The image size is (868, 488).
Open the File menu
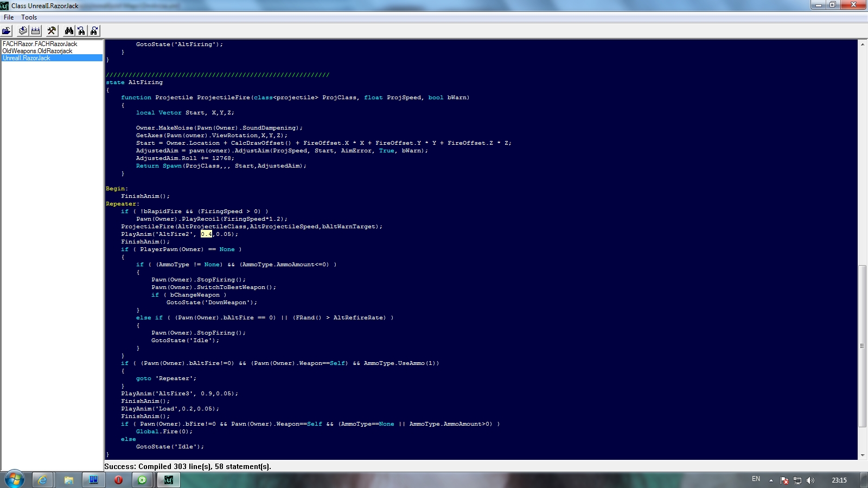click(x=9, y=17)
